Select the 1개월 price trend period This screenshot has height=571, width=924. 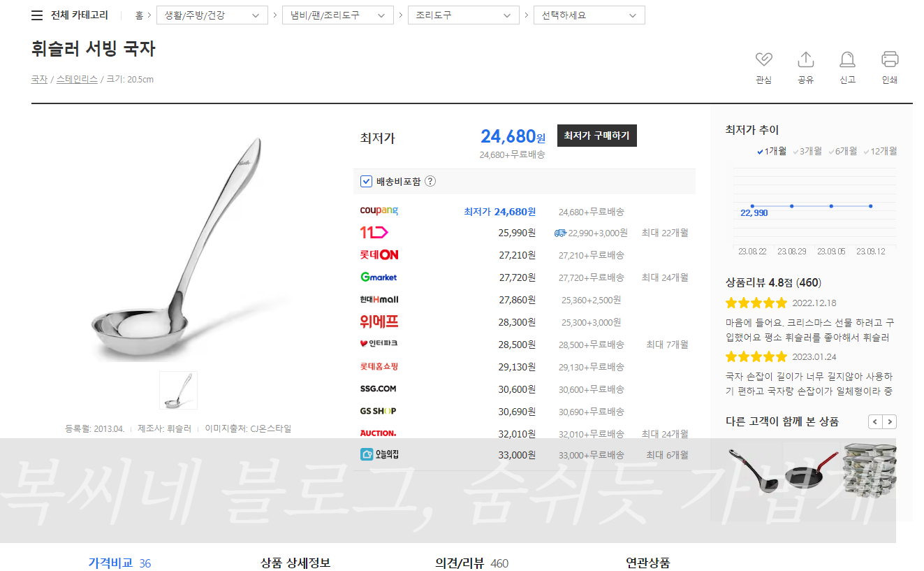(772, 151)
